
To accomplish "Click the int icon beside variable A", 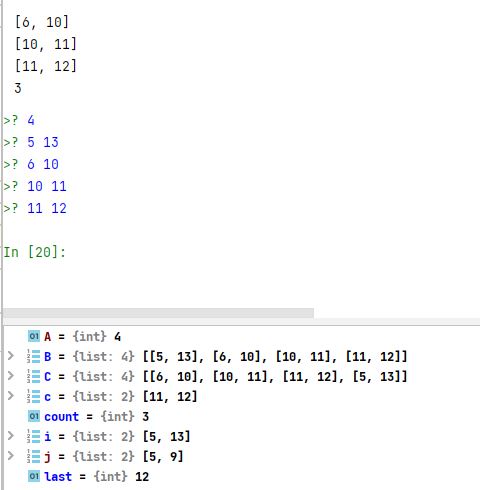I will tap(34, 336).
